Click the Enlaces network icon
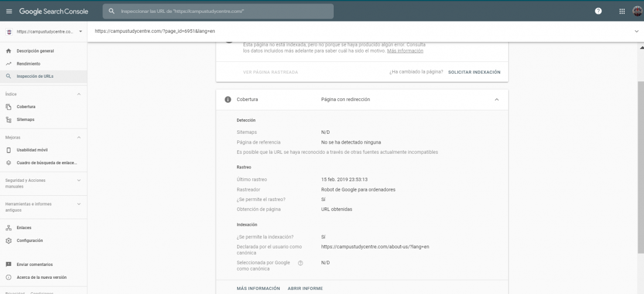644x294 pixels. coord(9,228)
